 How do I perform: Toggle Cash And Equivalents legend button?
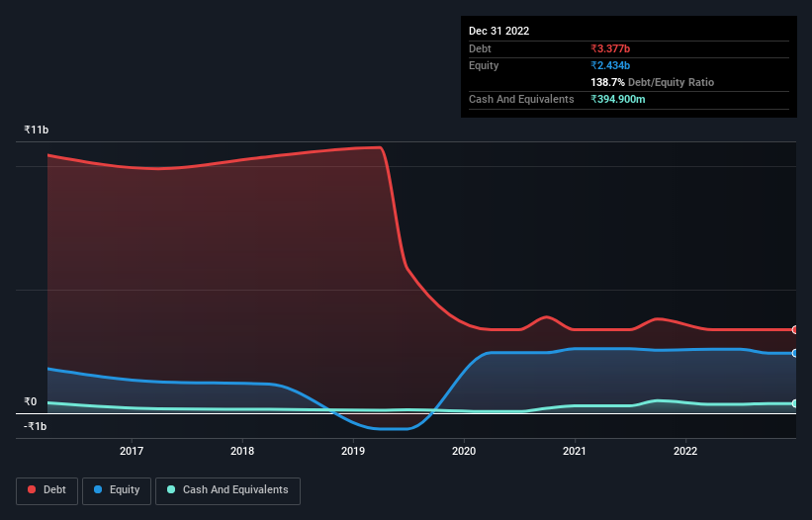coord(227,490)
